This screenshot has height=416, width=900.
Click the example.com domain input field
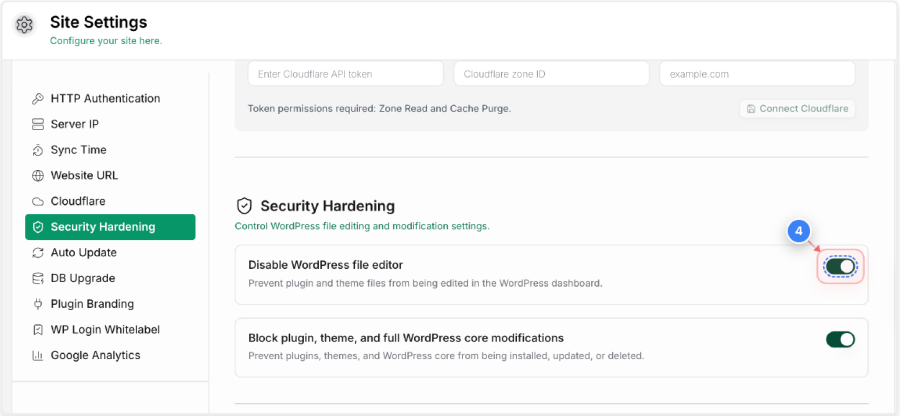(757, 74)
